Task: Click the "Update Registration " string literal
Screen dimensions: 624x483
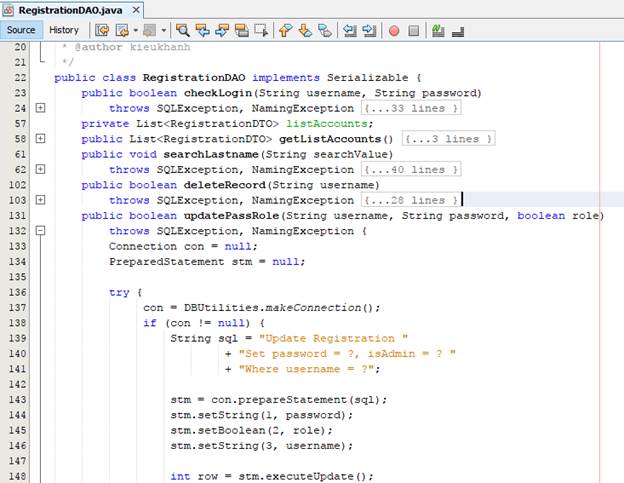Action: click(x=333, y=339)
